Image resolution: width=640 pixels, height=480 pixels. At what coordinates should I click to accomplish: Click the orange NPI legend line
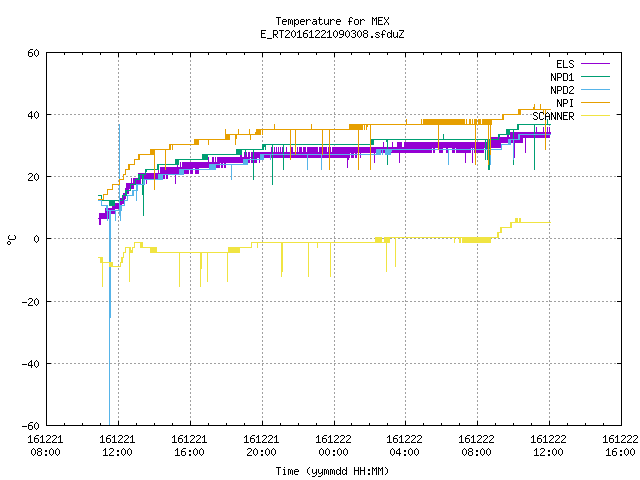point(595,102)
